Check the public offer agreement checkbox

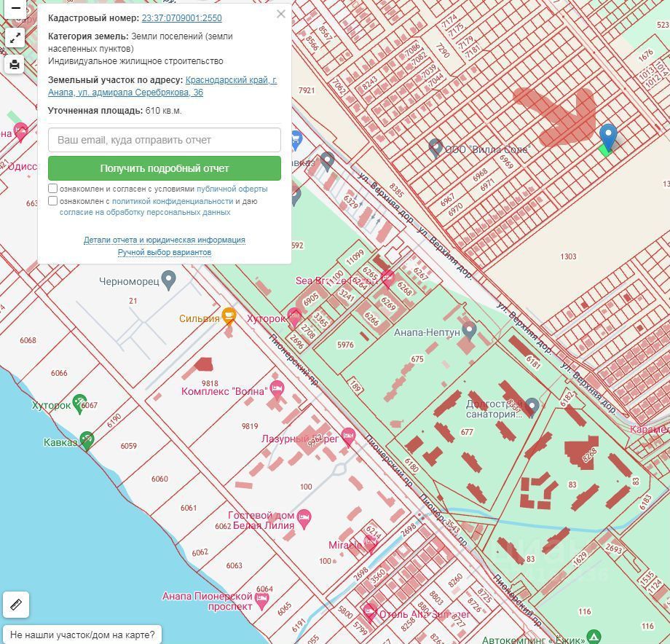[52, 189]
